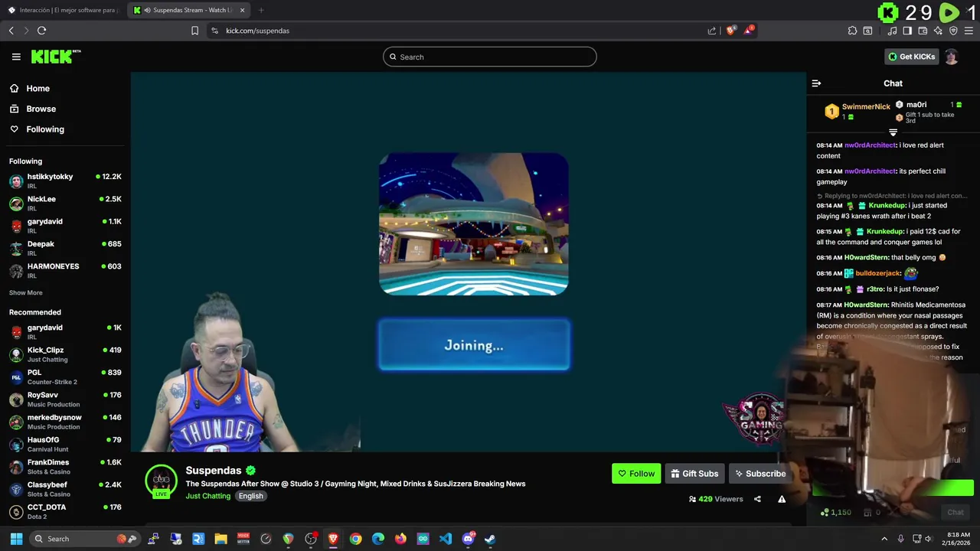Open hstikkytokky followed channel
Image resolution: width=980 pixels, height=551 pixels.
[65, 181]
